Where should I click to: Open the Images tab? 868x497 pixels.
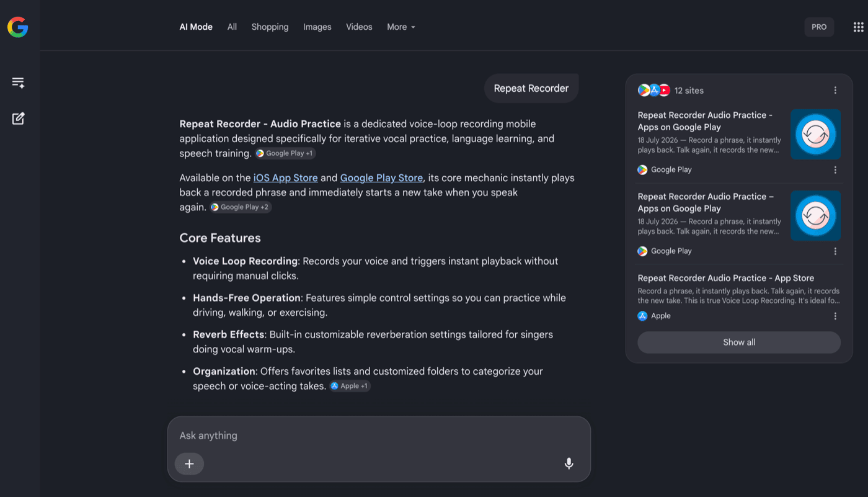click(x=317, y=27)
